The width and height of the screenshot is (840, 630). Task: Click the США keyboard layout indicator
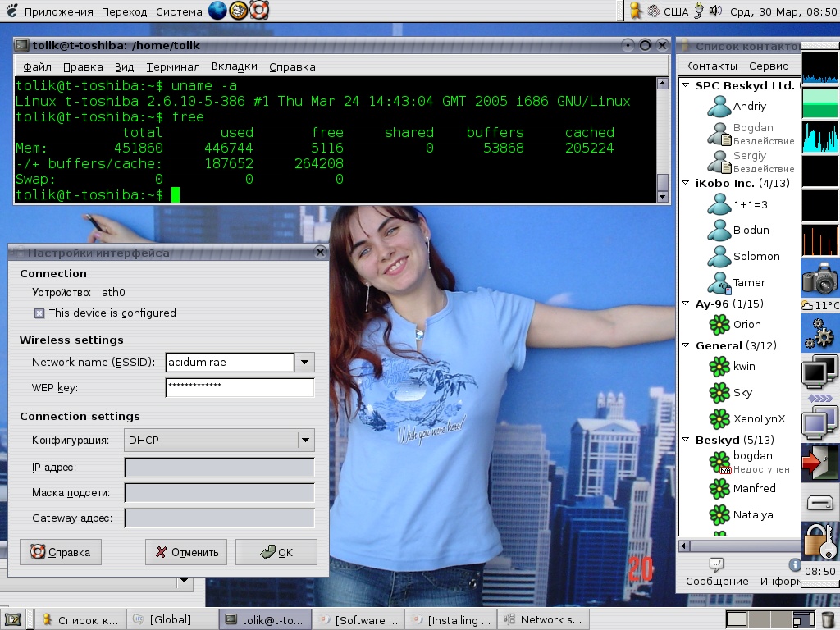click(x=676, y=11)
